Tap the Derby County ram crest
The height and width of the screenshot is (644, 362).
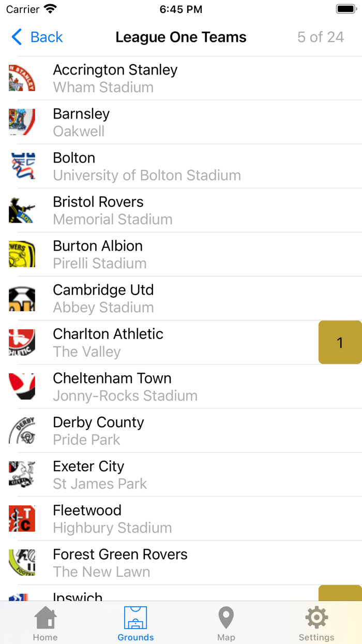click(x=22, y=430)
